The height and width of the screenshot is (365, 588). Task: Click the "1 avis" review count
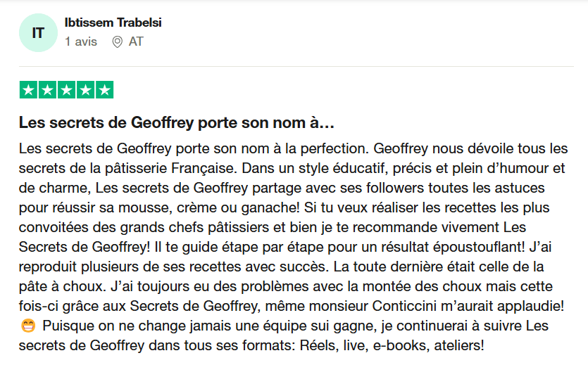81,41
